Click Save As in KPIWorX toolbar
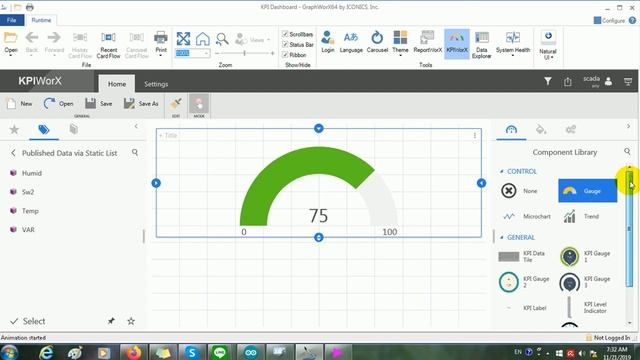This screenshot has height=360, width=640. click(141, 104)
